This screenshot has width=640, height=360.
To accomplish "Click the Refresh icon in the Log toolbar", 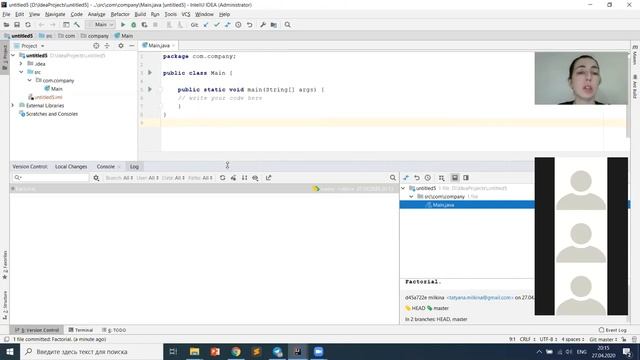I will coord(222,178).
